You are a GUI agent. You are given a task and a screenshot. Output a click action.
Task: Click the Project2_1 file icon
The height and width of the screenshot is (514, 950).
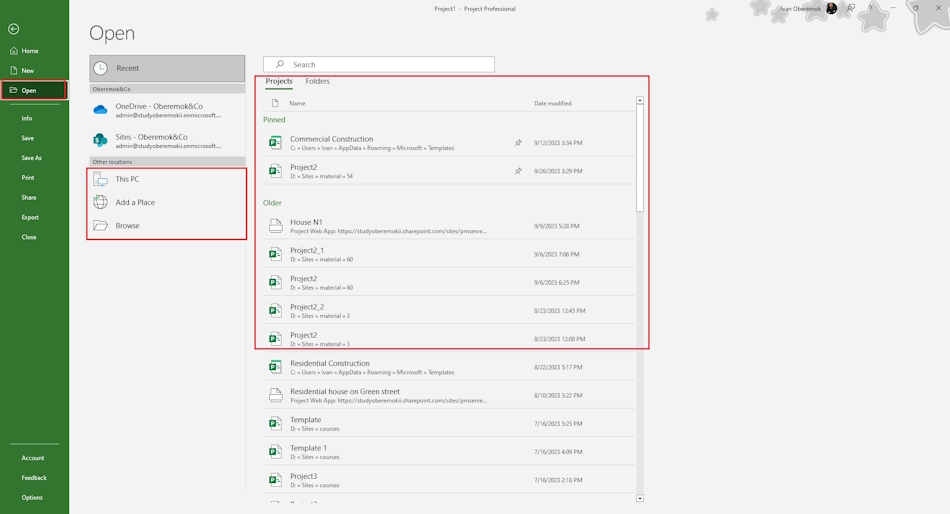click(276, 255)
